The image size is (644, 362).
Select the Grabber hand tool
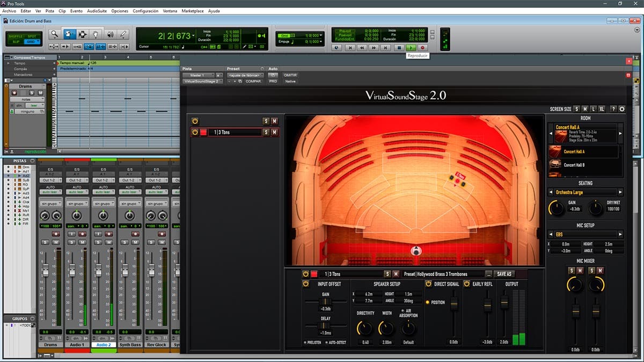[96, 34]
